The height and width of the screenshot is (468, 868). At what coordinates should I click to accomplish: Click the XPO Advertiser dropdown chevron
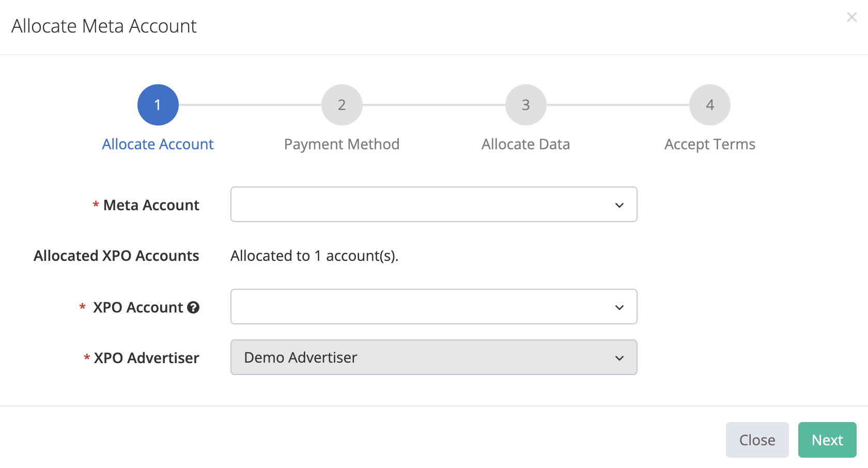[x=619, y=357]
